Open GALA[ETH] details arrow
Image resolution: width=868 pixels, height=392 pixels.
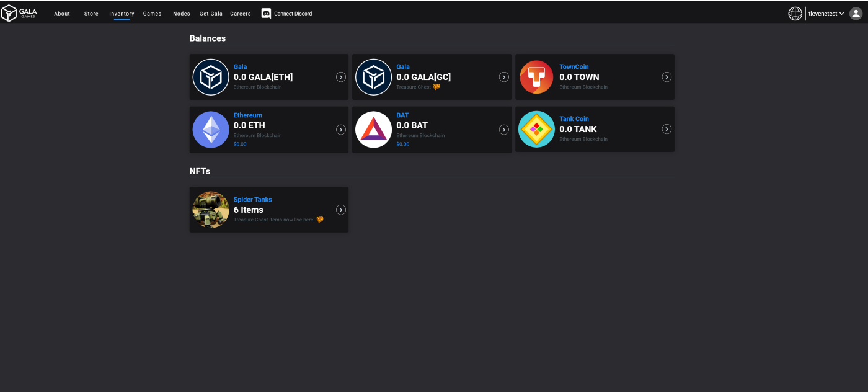click(x=341, y=77)
